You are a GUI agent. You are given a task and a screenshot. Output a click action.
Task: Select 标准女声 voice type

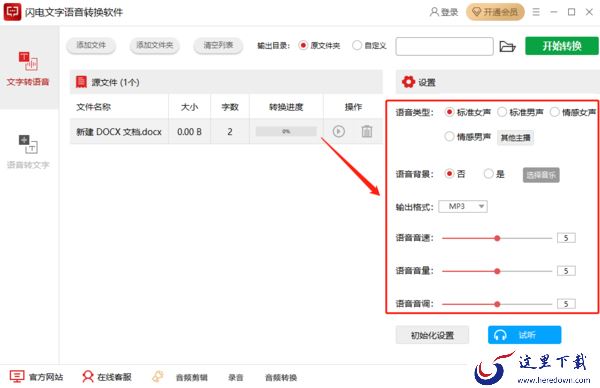tap(449, 112)
